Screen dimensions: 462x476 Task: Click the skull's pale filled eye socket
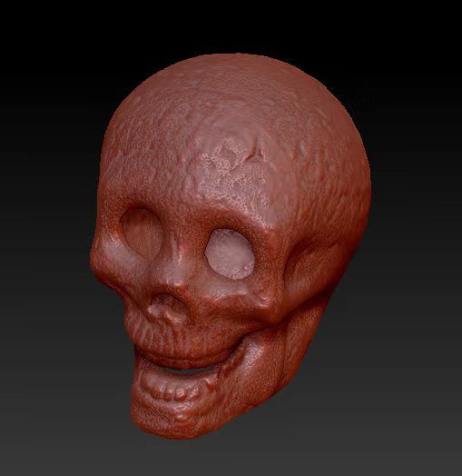(x=230, y=253)
